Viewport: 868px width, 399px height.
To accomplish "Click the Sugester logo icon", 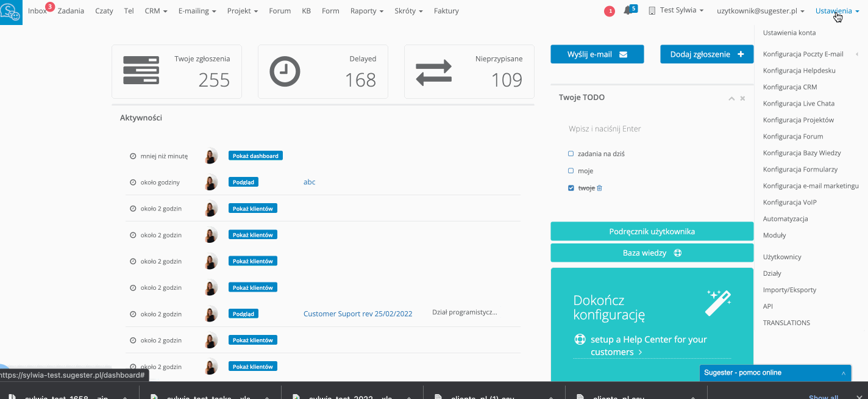I will (x=11, y=12).
